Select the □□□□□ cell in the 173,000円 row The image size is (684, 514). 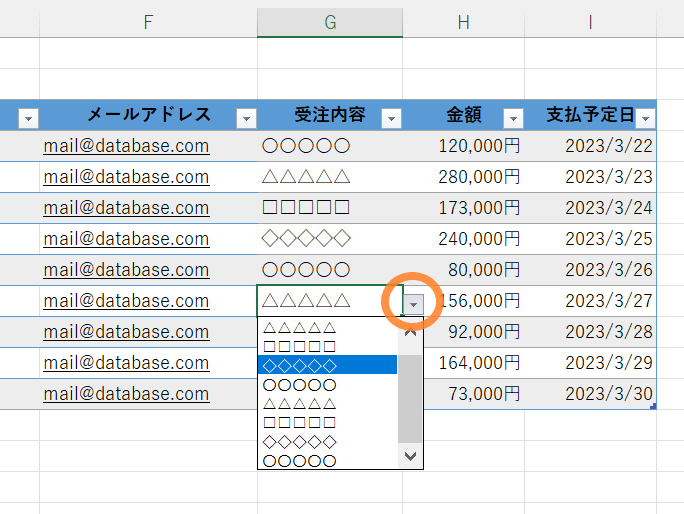(x=330, y=208)
